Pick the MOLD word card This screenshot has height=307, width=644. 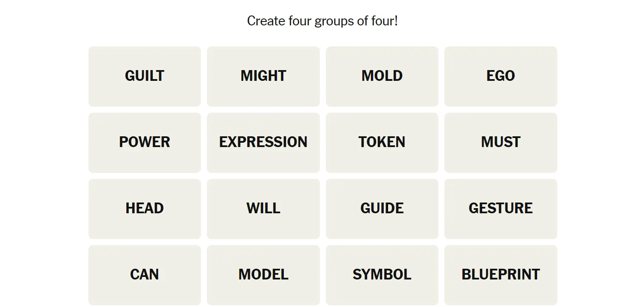[382, 77]
